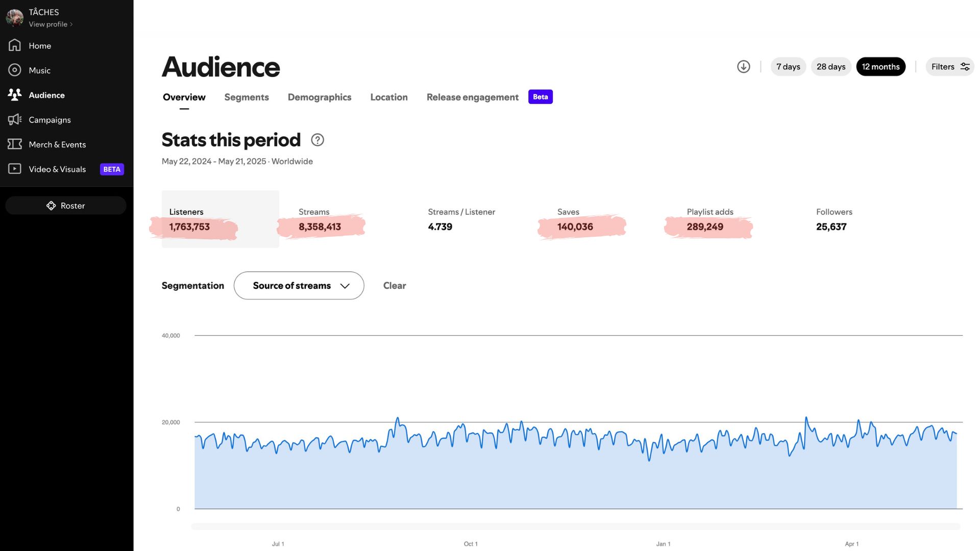
Task: Click the BETA badge beside Video & Visuals
Action: pyautogui.click(x=112, y=169)
